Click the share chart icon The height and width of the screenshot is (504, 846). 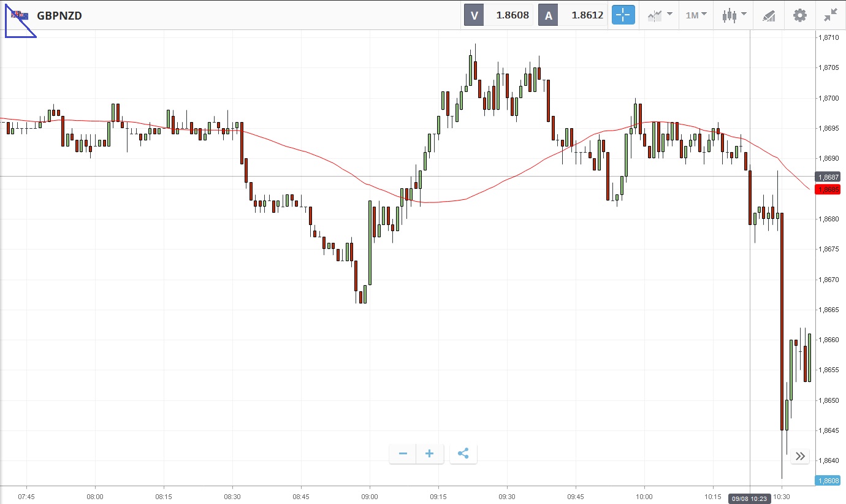coord(463,454)
